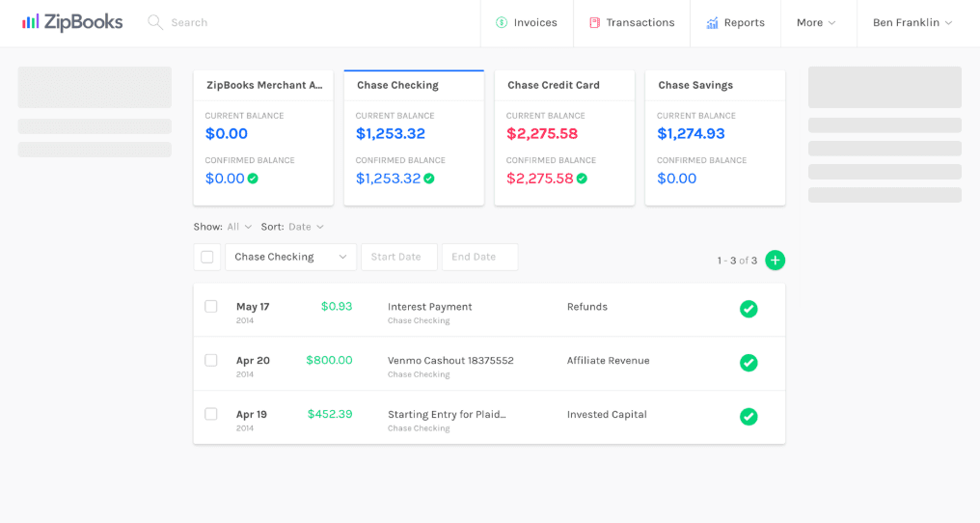Select the Chase Savings account card

[x=715, y=138]
